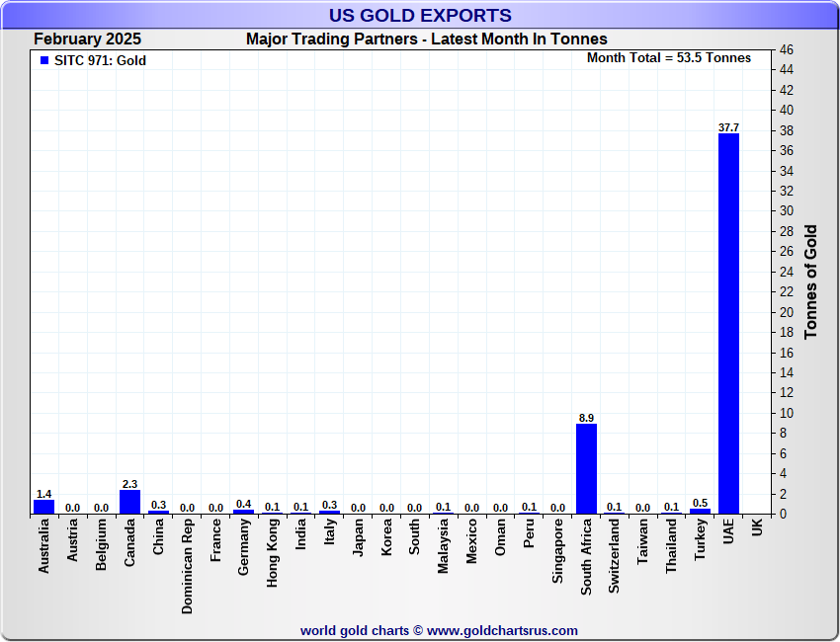840x642 pixels.
Task: Click the tall UAE bar
Action: click(x=728, y=323)
